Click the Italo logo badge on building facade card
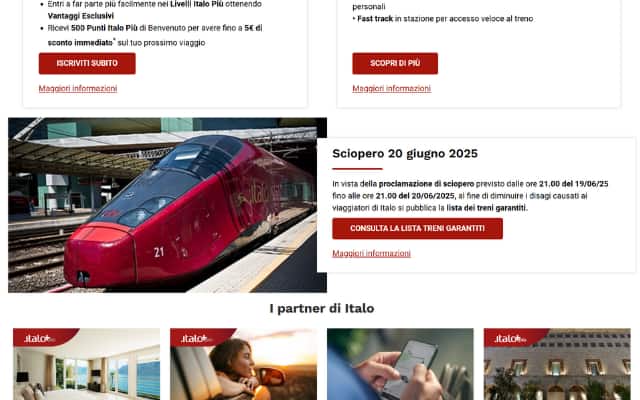Viewport: 640px width, 400px height. (x=510, y=338)
